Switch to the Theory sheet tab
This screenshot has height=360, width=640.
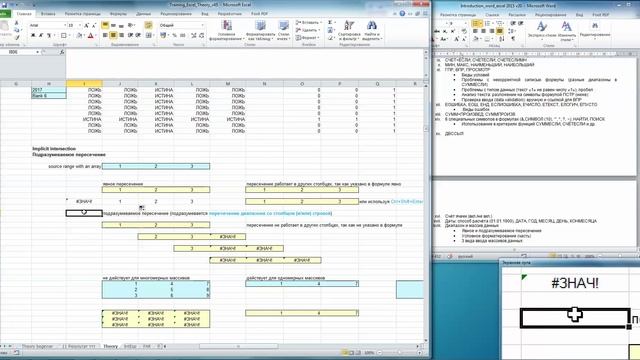pyautogui.click(x=110, y=346)
